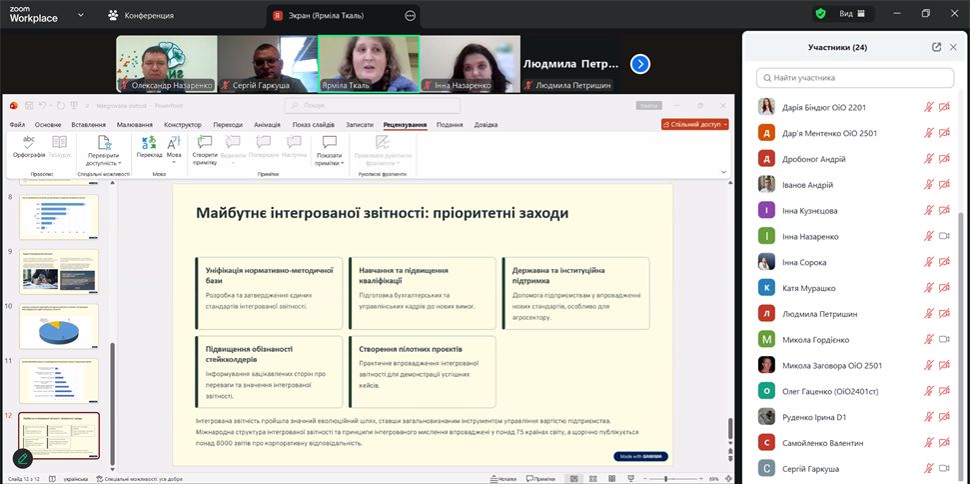
Task: Show next video participants with arrow
Action: click(x=640, y=64)
